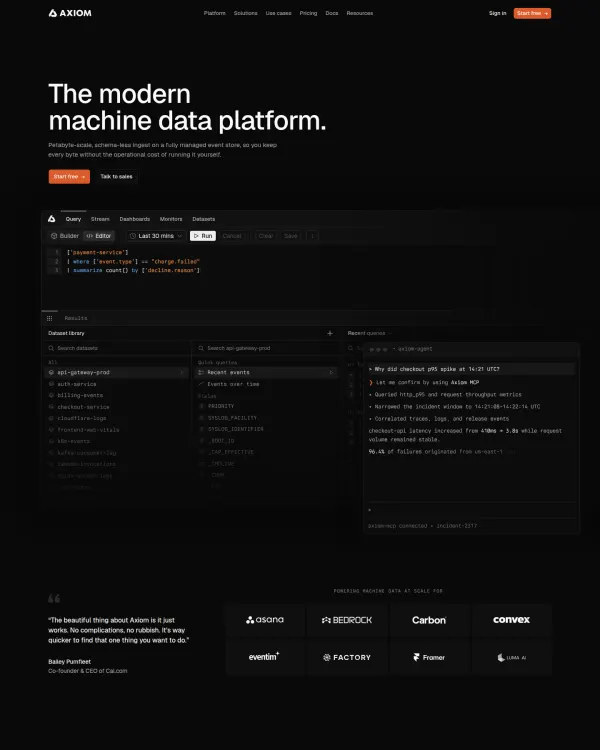Viewport: 600px width, 750px height.
Task: Click line 2 of the query editor code
Action: pyautogui.click(x=133, y=262)
